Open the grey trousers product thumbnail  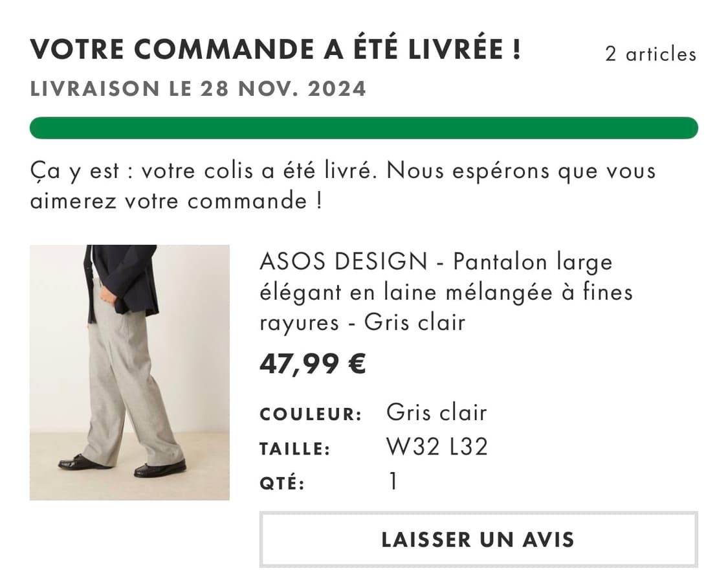[129, 372]
